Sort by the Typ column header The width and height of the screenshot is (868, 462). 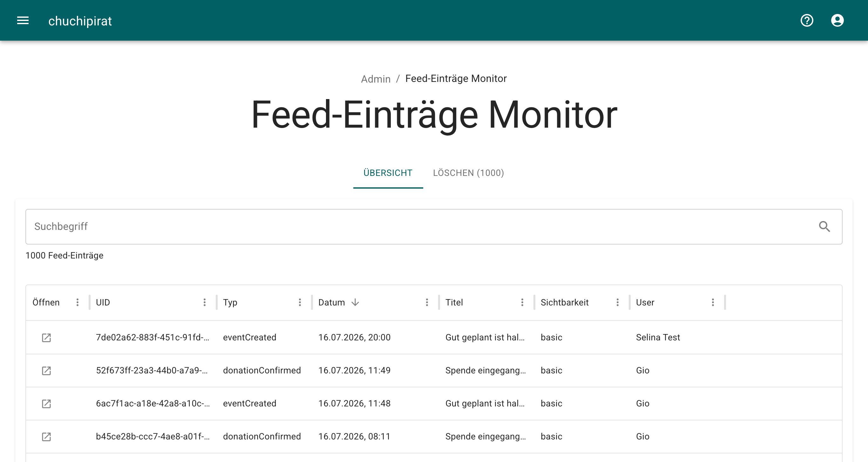coord(230,302)
